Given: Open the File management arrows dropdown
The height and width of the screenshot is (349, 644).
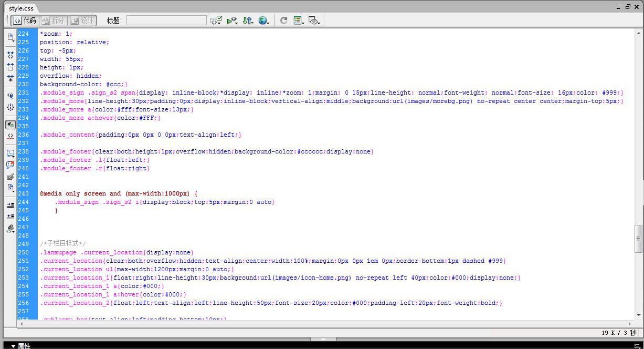Looking at the screenshot, I should 248,20.
